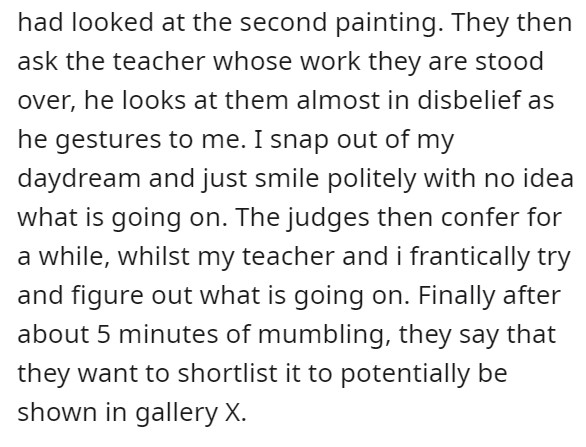This screenshot has height=447, width=586.
Task: Click the word 'judges' in the paragraph
Action: point(328,218)
